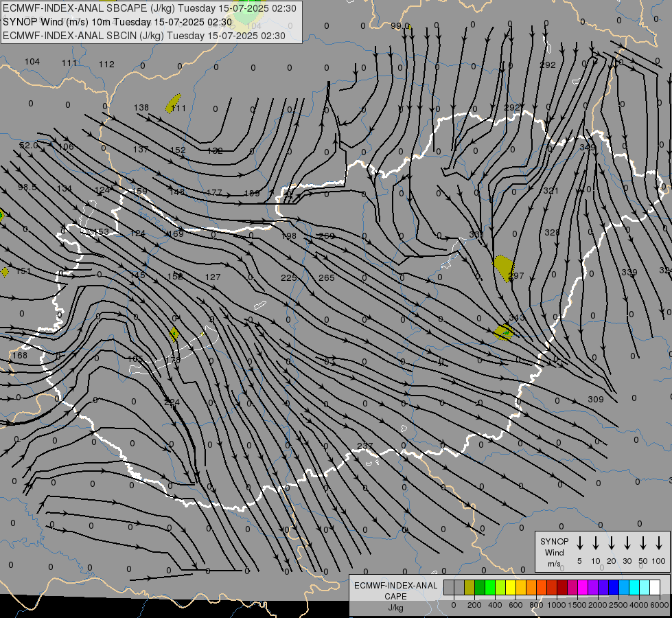Click the map value 168
Viewport: 672px width, 618px height.
(x=20, y=355)
